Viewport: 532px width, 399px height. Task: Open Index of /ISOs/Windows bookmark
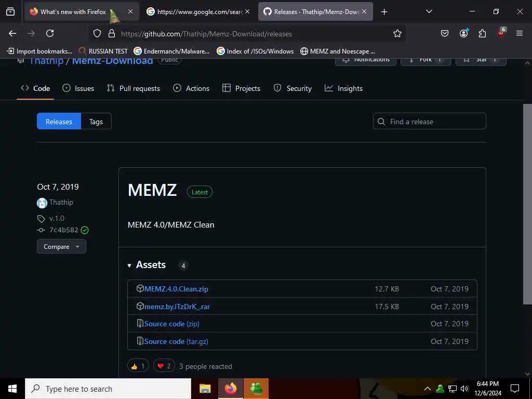[x=255, y=51]
